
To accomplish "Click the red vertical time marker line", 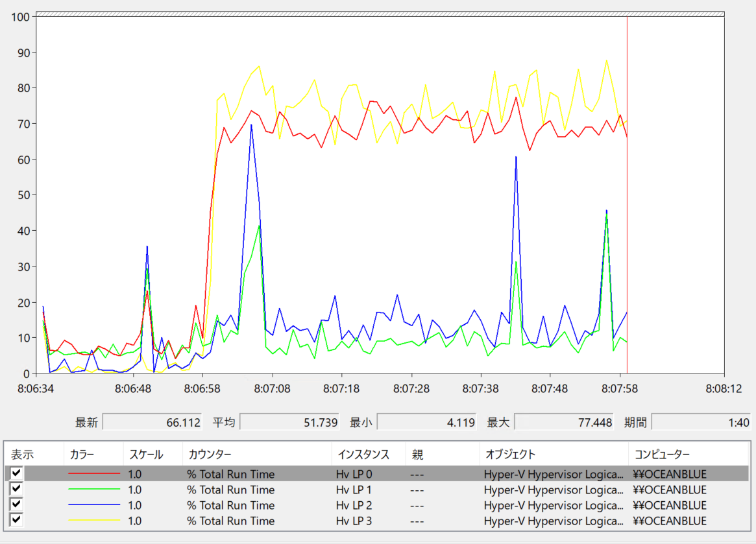I will pyautogui.click(x=627, y=195).
